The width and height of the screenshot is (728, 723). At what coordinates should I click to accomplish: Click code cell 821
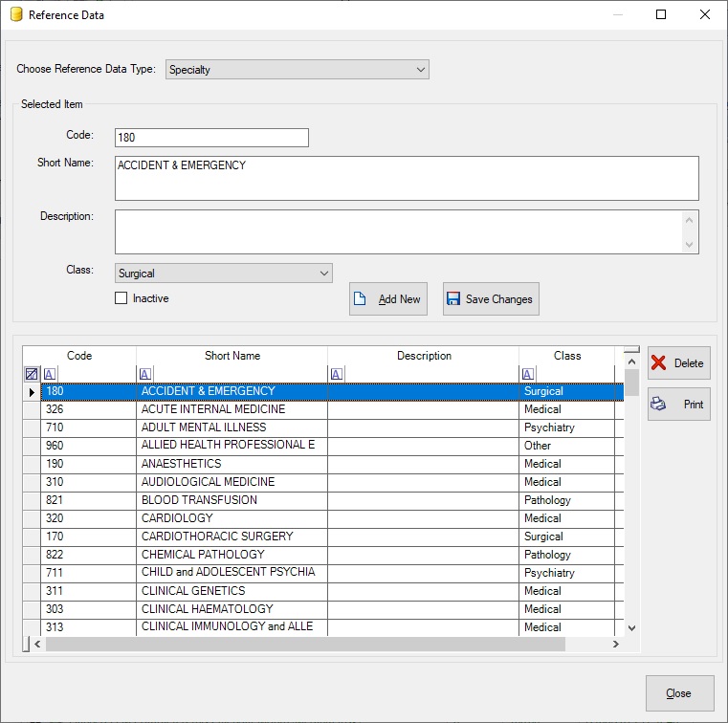click(x=88, y=500)
